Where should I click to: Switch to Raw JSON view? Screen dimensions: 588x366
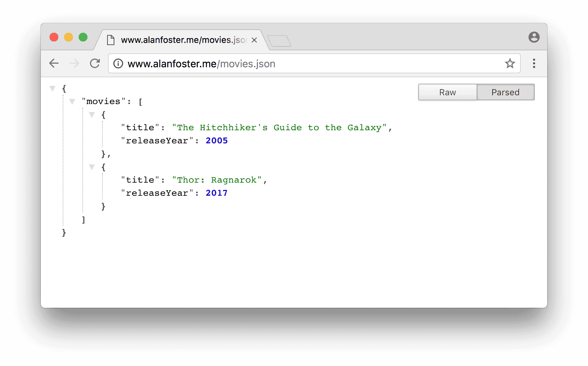click(447, 92)
